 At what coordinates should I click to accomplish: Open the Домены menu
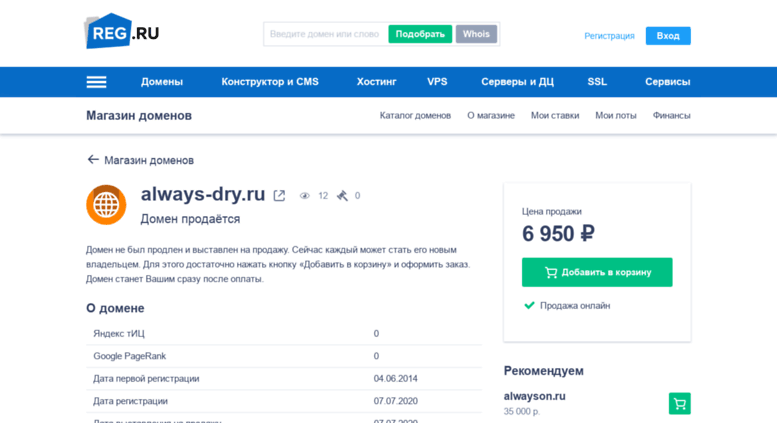pos(162,82)
